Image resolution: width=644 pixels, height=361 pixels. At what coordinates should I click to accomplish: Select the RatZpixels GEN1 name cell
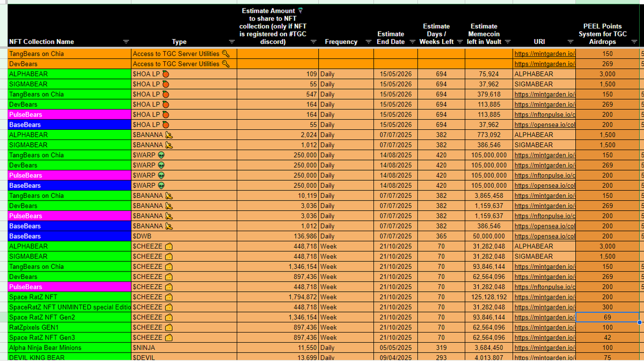(69, 328)
